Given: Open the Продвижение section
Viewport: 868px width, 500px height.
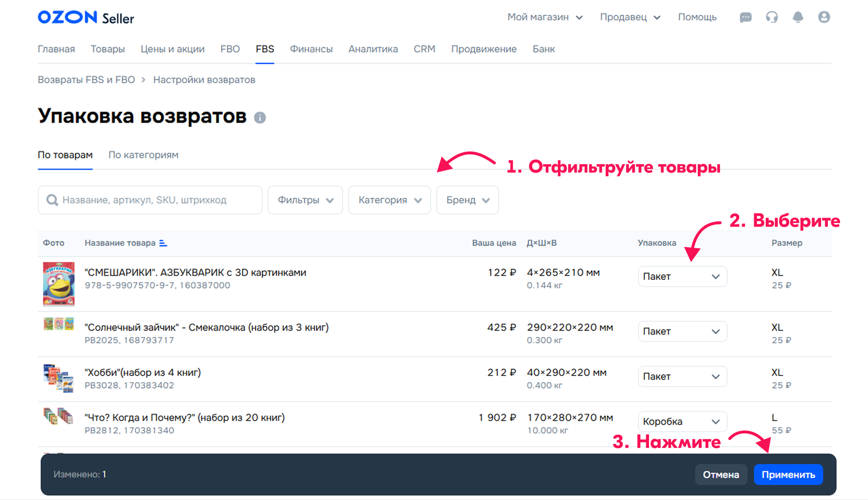Looking at the screenshot, I should [484, 49].
